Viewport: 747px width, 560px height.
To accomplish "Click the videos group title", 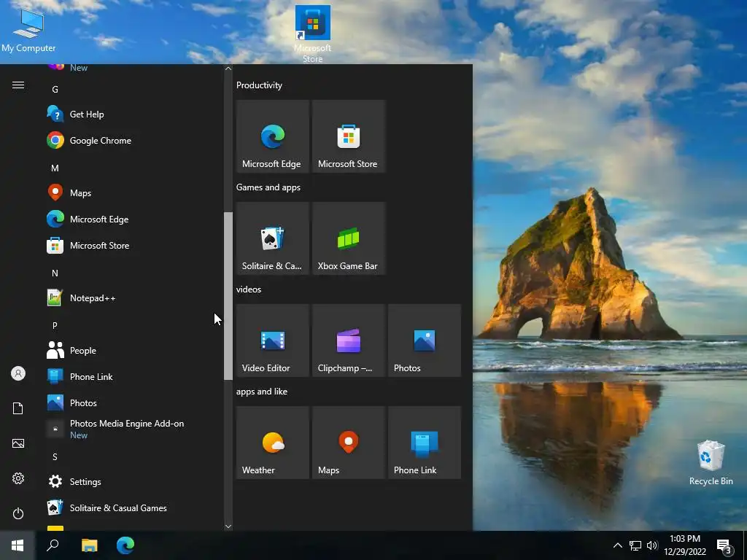I will 249,289.
